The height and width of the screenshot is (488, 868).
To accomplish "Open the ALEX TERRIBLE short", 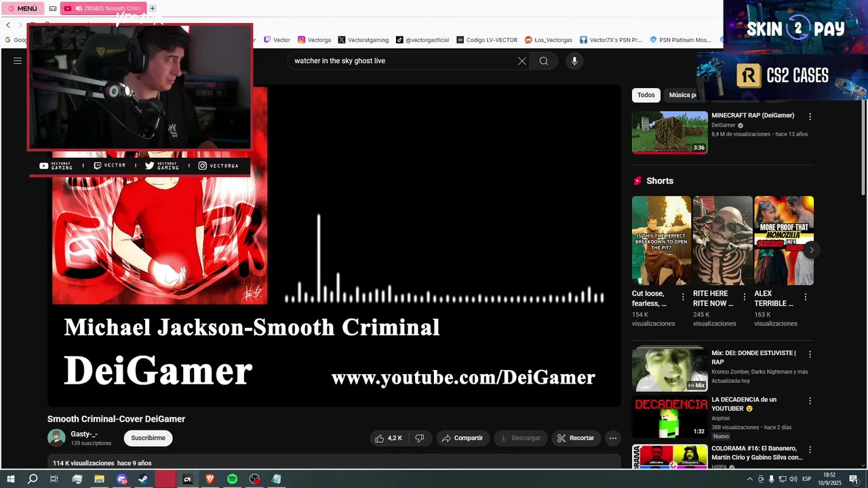I will pos(784,241).
